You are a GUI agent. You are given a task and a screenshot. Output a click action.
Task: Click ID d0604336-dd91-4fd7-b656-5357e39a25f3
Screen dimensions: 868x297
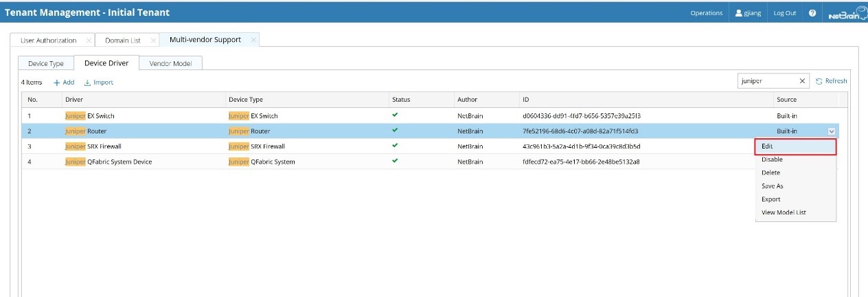pos(581,115)
